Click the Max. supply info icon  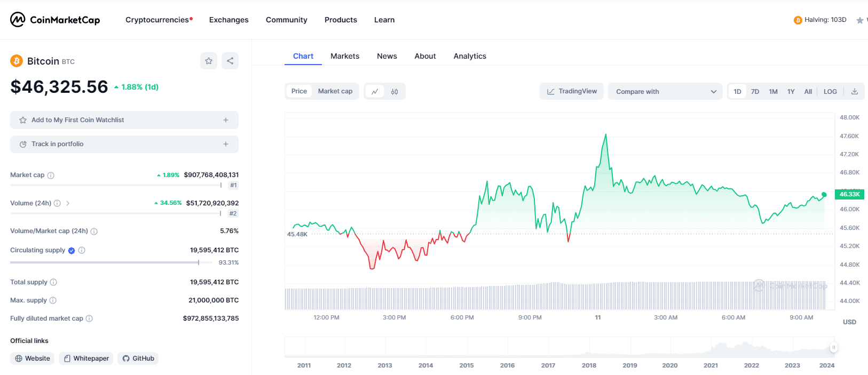53,300
